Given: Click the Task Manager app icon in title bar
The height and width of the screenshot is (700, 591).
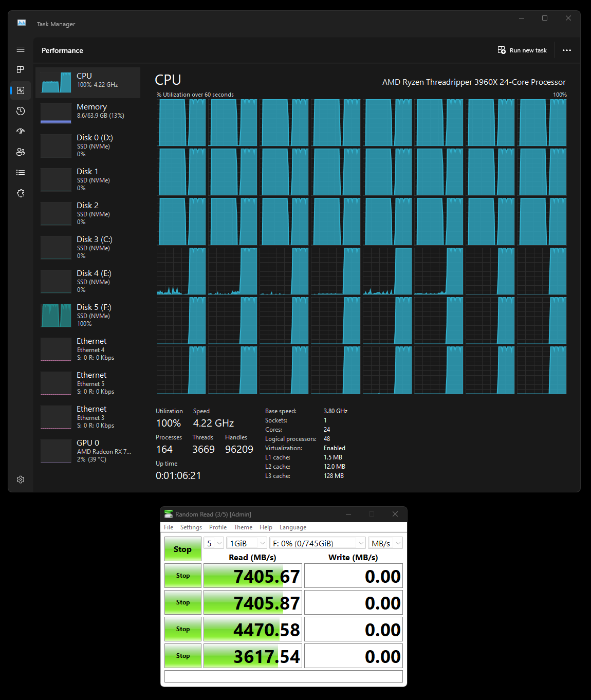Looking at the screenshot, I should (22, 23).
